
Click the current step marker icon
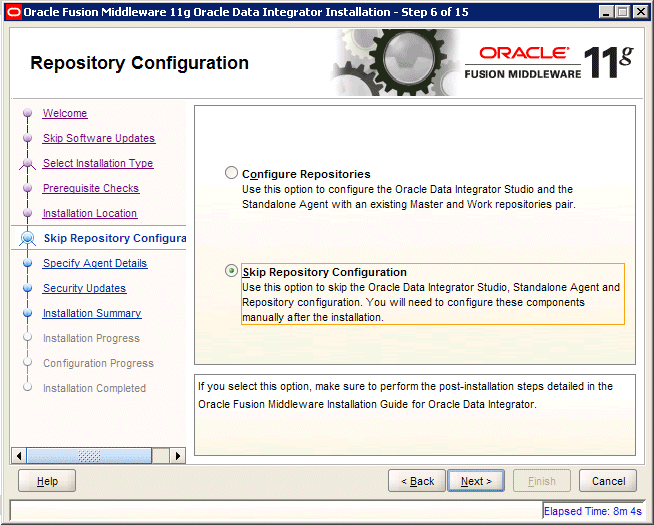[28, 238]
